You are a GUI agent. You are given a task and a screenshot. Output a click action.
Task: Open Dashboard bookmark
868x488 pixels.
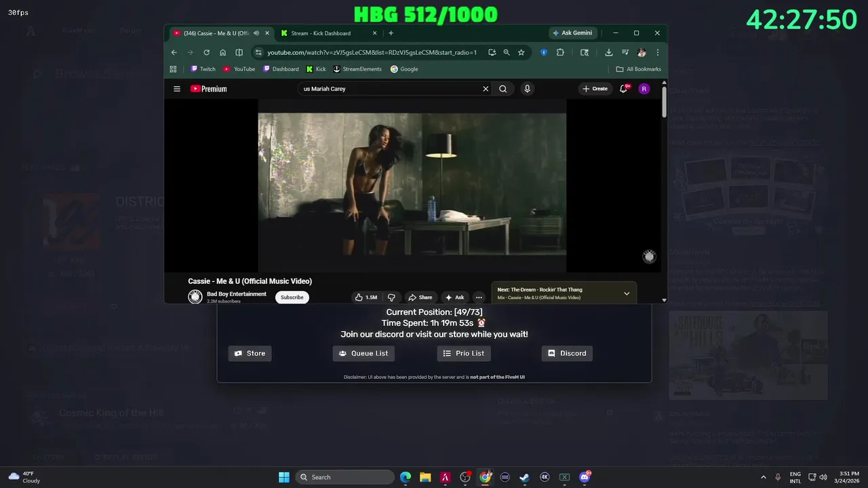pos(281,69)
